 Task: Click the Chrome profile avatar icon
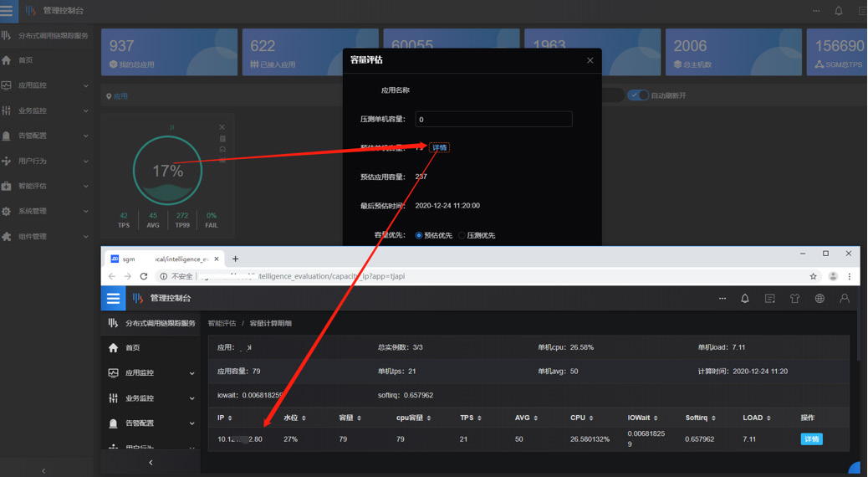pos(833,276)
